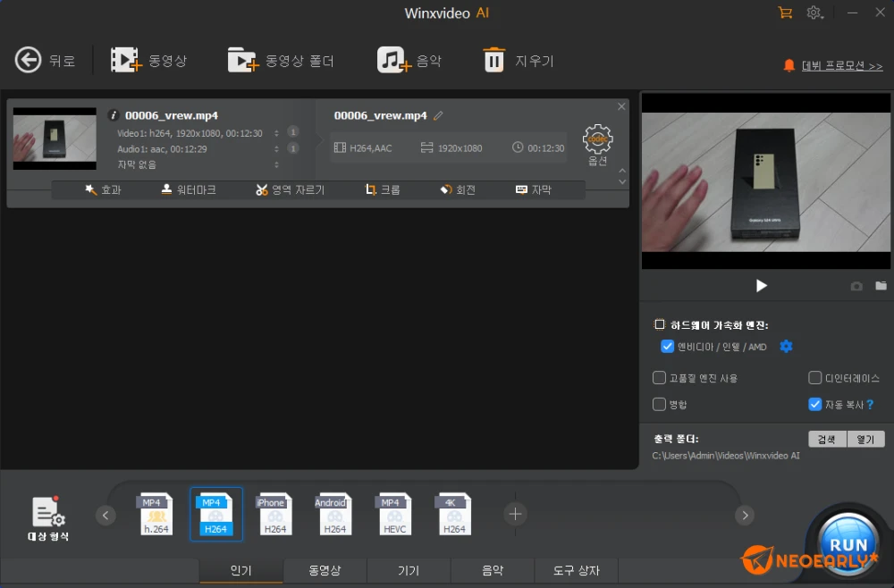Click the 00:12:30 output duration
Screen dimensions: 894x588
pos(538,148)
